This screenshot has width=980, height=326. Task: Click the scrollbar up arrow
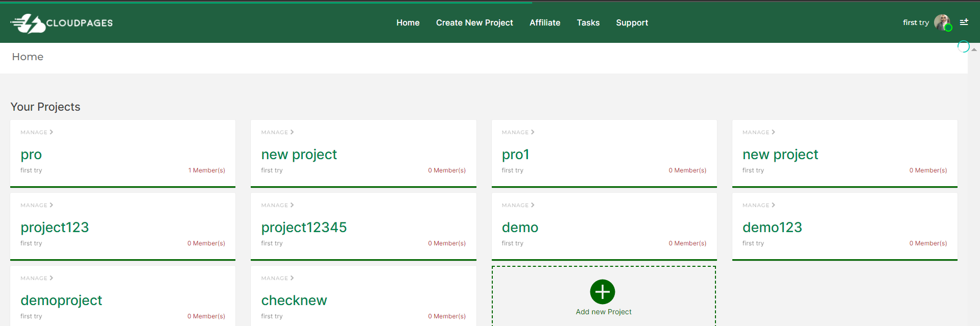(x=974, y=49)
